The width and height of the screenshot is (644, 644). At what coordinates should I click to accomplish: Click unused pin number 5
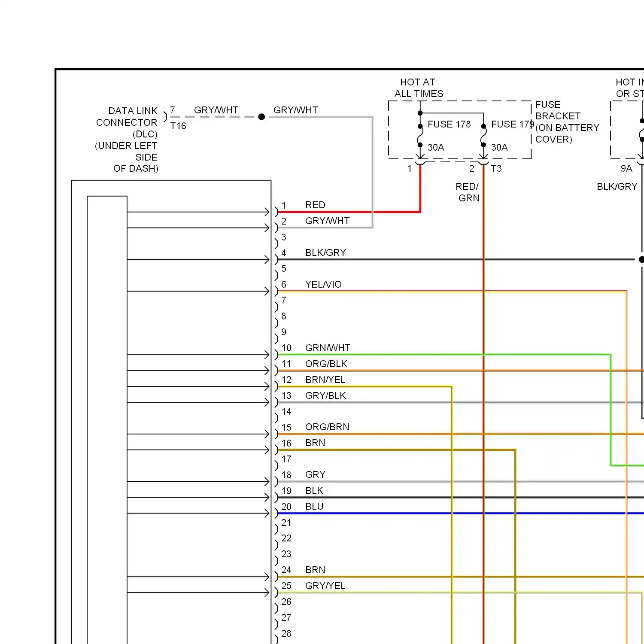pyautogui.click(x=284, y=268)
